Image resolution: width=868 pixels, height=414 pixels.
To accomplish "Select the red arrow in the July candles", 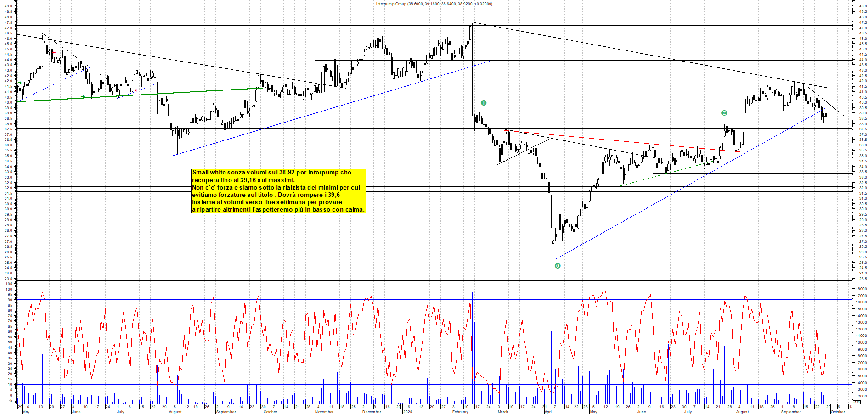I will [137, 90].
